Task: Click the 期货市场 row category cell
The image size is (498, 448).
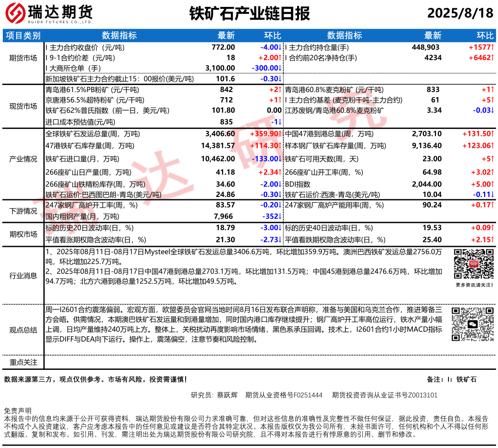Action: tap(23, 58)
